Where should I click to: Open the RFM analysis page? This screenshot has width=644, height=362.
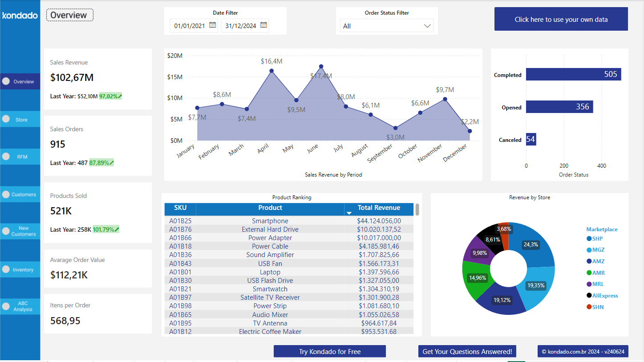20,157
